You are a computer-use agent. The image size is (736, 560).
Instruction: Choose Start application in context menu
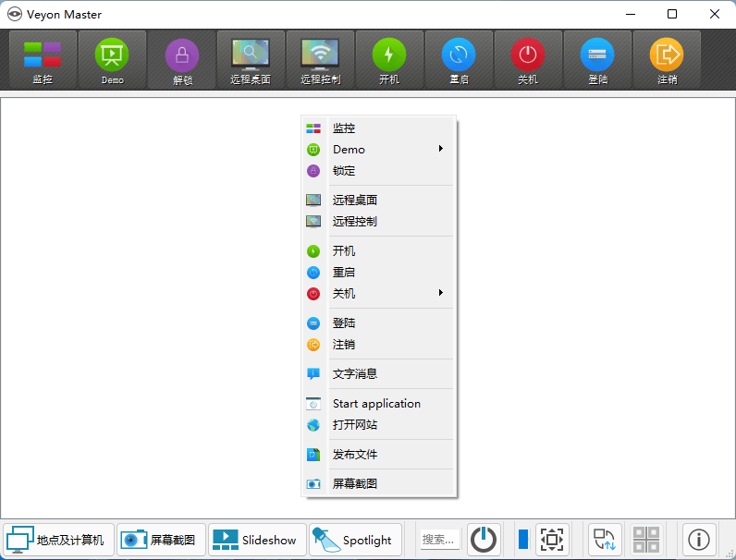pyautogui.click(x=376, y=404)
